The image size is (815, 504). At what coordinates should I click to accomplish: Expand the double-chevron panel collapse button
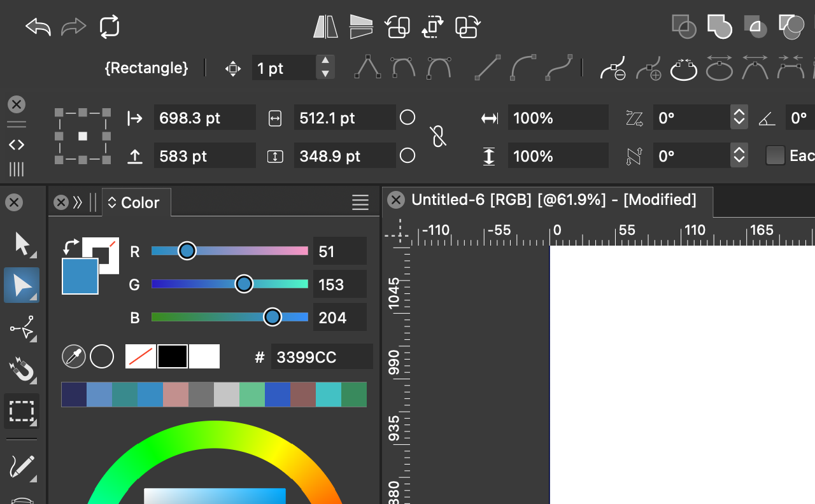pos(78,202)
